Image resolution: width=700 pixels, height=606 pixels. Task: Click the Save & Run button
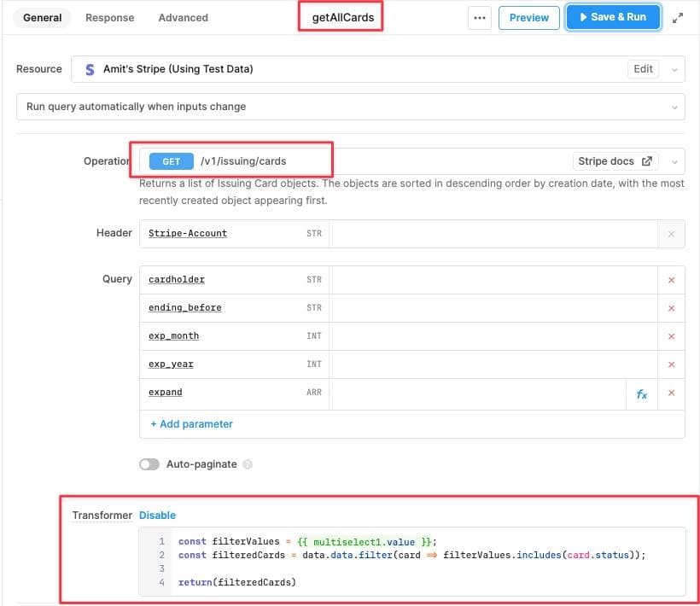pos(613,16)
